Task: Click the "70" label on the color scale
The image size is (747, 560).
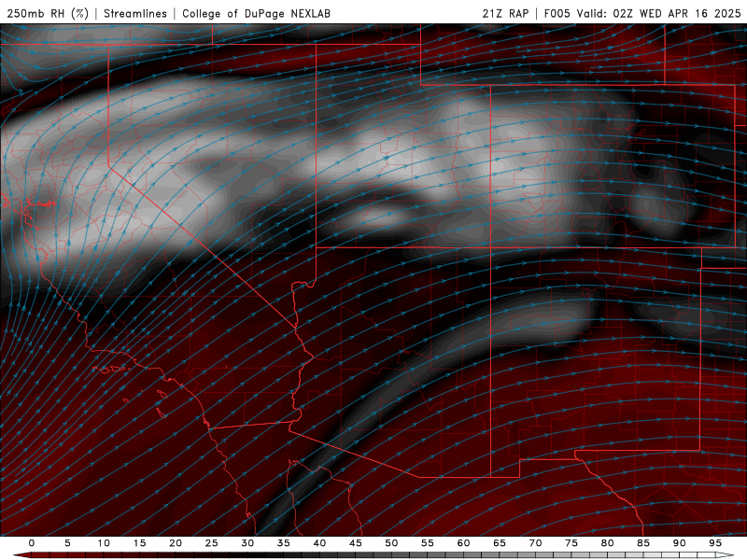Action: click(x=535, y=543)
